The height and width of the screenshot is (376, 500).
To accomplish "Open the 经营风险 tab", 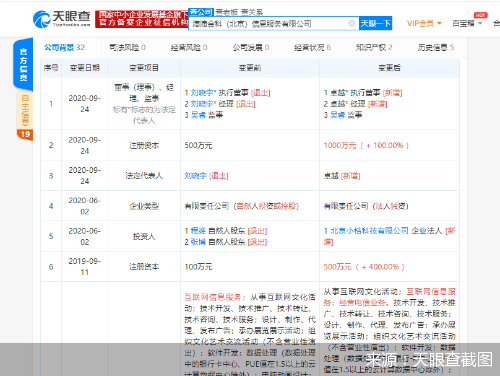I will [189, 47].
